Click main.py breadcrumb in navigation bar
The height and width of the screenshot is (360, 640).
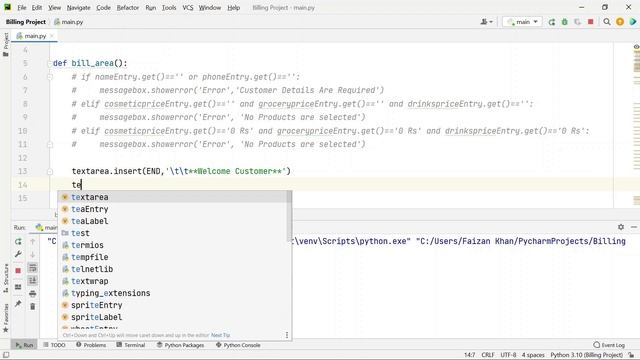click(69, 22)
